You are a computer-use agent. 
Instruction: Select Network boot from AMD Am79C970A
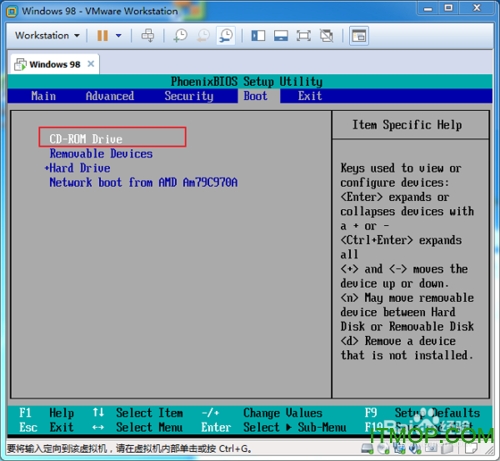pyautogui.click(x=143, y=182)
